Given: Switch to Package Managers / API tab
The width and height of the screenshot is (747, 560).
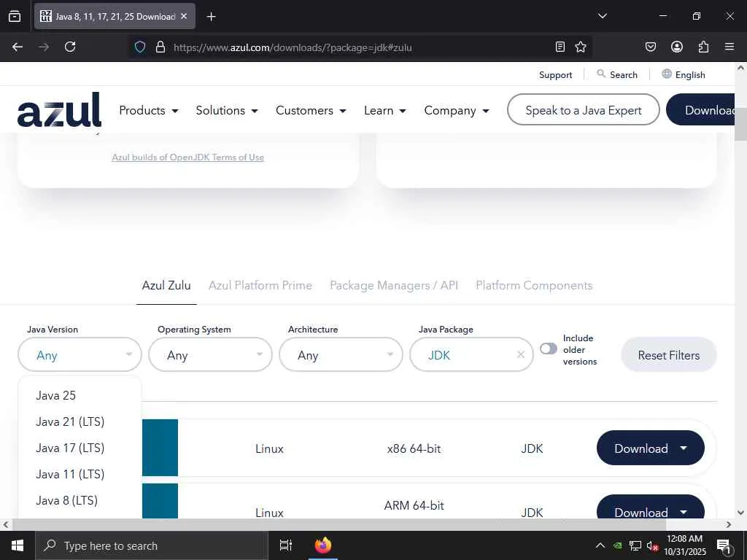Looking at the screenshot, I should tap(394, 285).
